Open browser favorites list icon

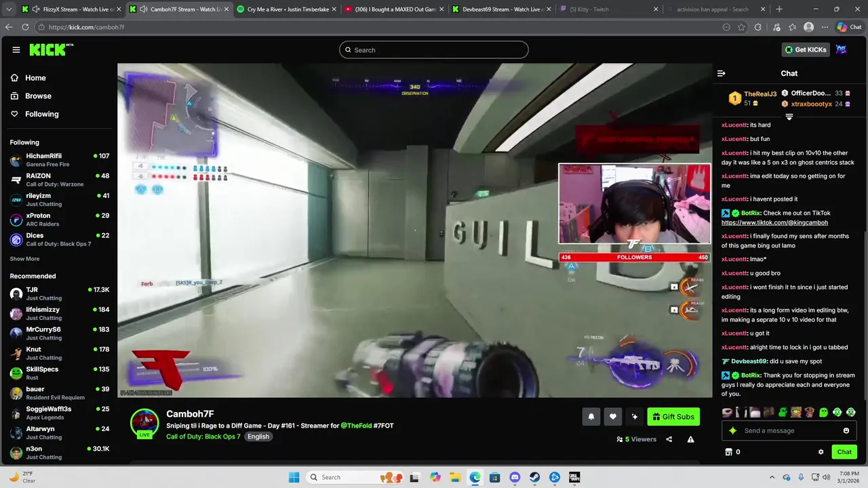click(791, 27)
